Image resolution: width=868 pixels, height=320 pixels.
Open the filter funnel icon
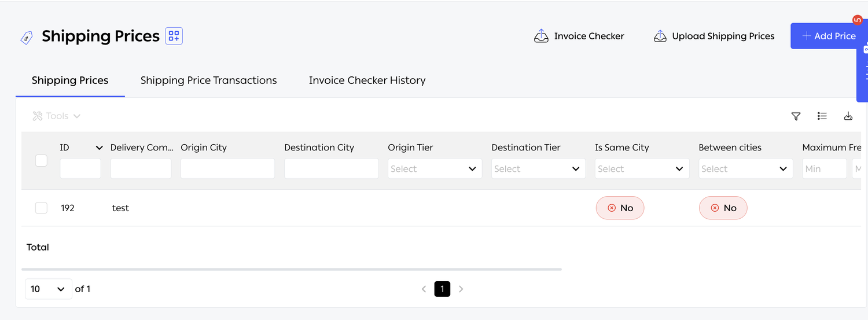796,116
